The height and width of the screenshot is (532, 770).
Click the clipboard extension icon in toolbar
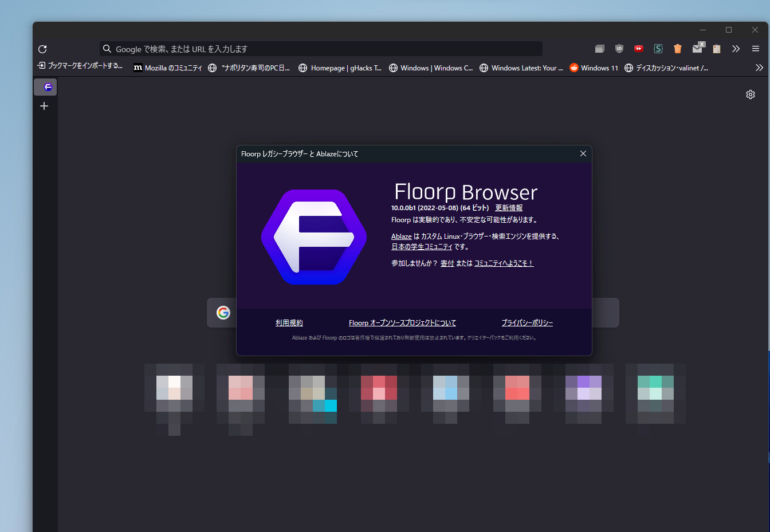pos(717,49)
